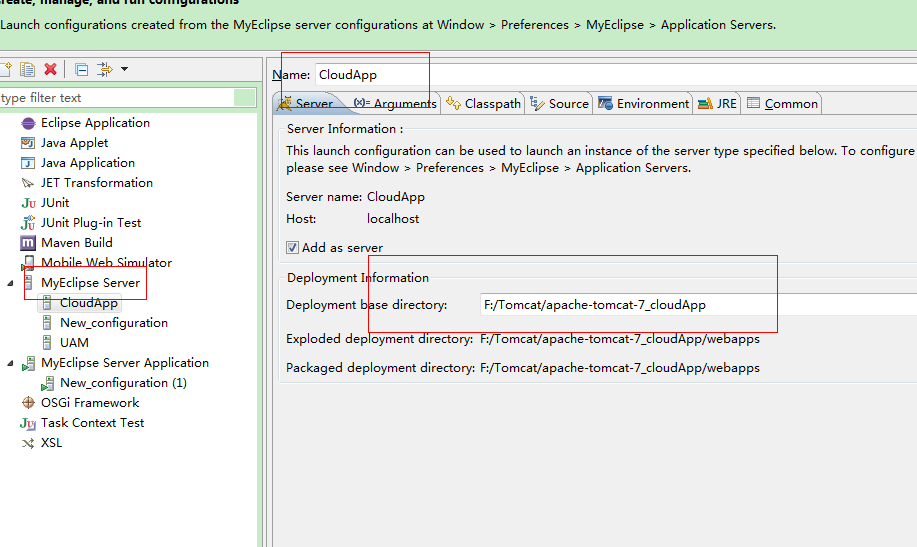The image size is (917, 547).
Task: Select the Task Context Test label
Action: pos(92,423)
